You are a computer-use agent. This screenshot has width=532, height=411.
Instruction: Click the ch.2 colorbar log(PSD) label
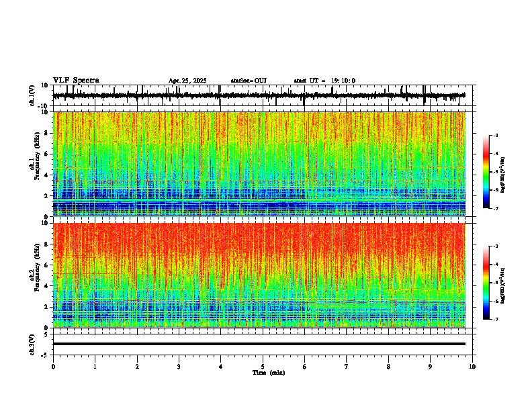pos(503,285)
